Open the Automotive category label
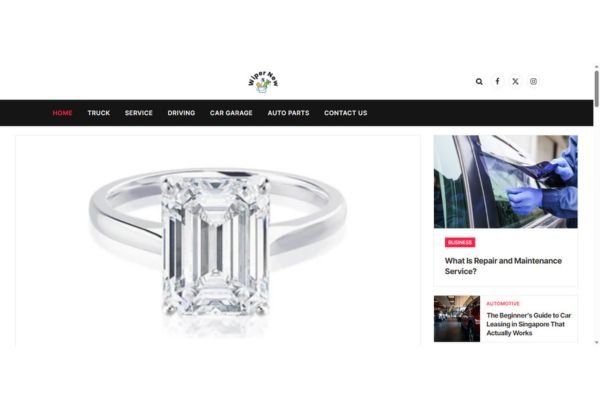Screen dimensions: 600x409 click(x=503, y=303)
